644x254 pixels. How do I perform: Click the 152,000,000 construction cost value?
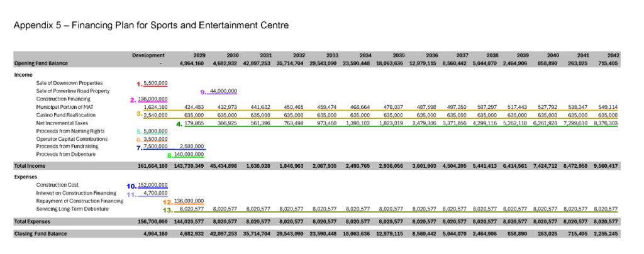153,185
